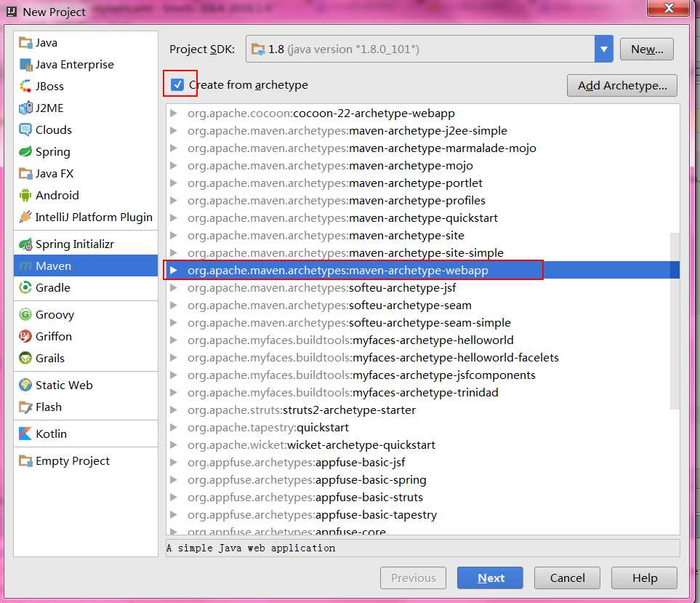Image resolution: width=700 pixels, height=603 pixels.
Task: Pick the Empty Project folder icon
Action: 25,460
